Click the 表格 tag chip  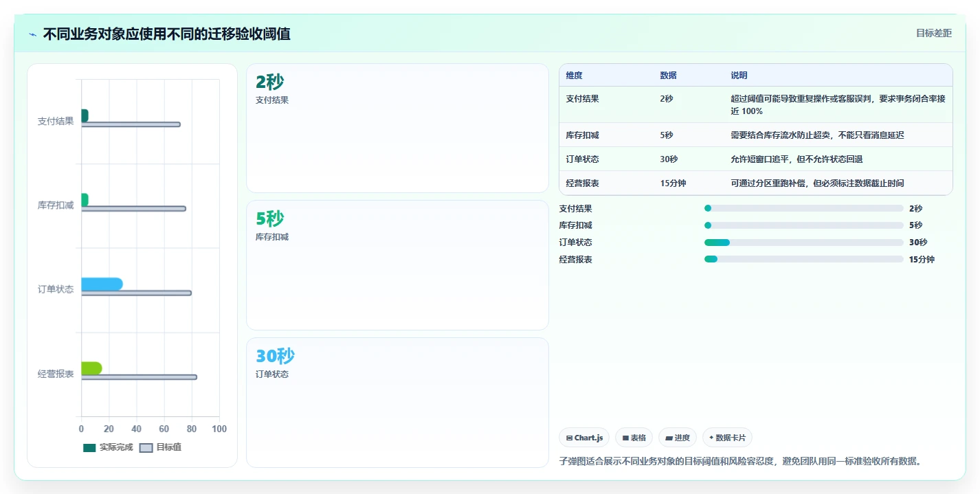coord(634,438)
